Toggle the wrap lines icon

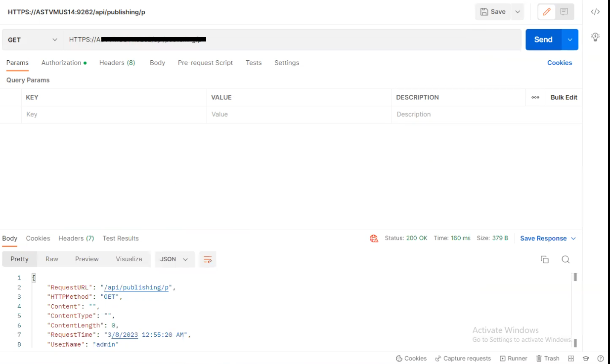tap(208, 259)
